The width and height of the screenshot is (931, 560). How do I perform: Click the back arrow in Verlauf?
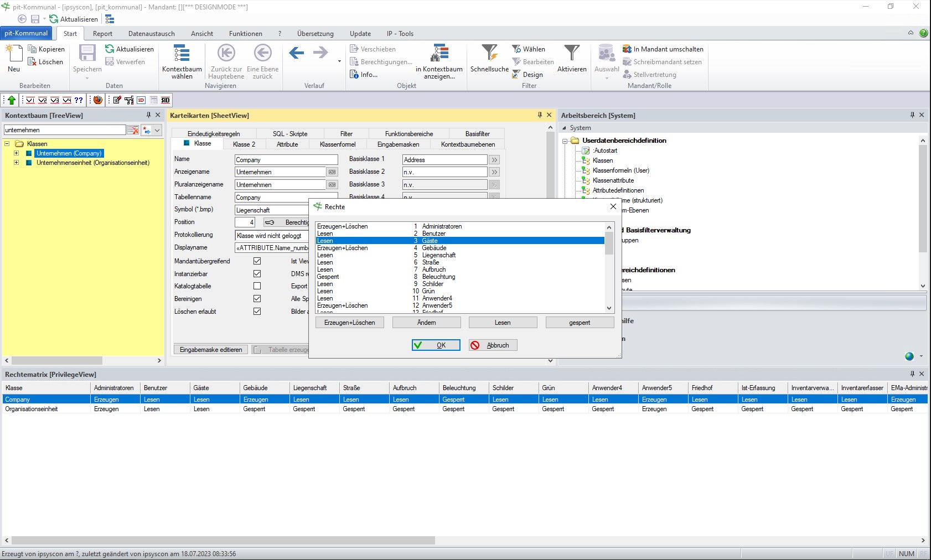[297, 53]
